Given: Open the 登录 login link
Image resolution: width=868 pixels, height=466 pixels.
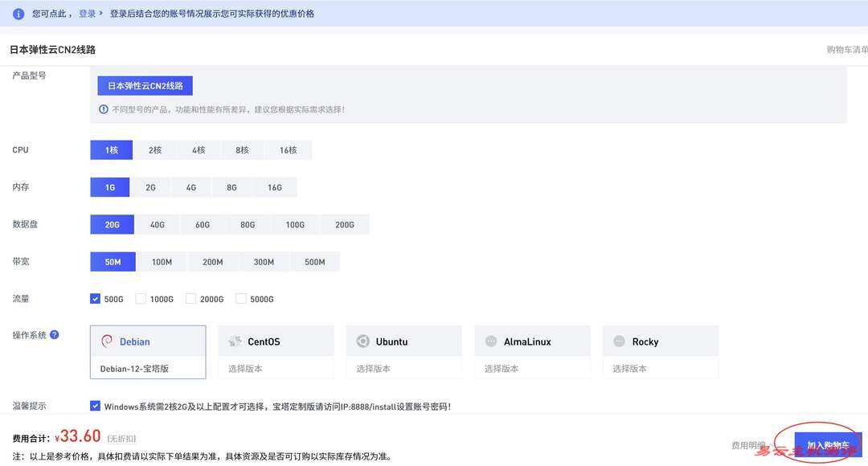Looking at the screenshot, I should point(87,14).
